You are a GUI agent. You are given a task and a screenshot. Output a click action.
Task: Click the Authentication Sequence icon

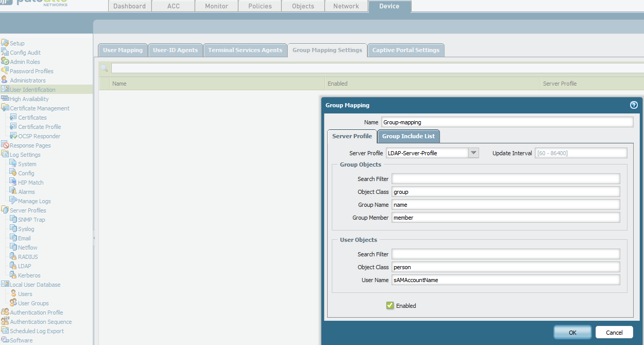(5, 321)
